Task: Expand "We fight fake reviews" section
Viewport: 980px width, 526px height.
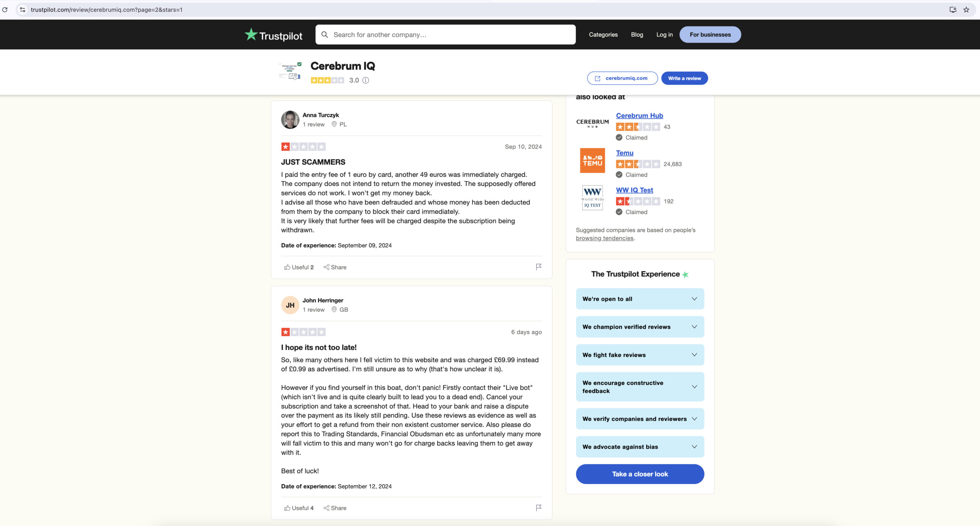Action: tap(640, 355)
